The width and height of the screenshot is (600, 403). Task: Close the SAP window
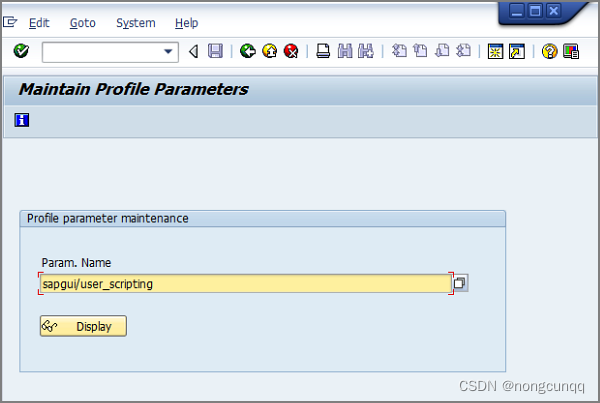(553, 11)
